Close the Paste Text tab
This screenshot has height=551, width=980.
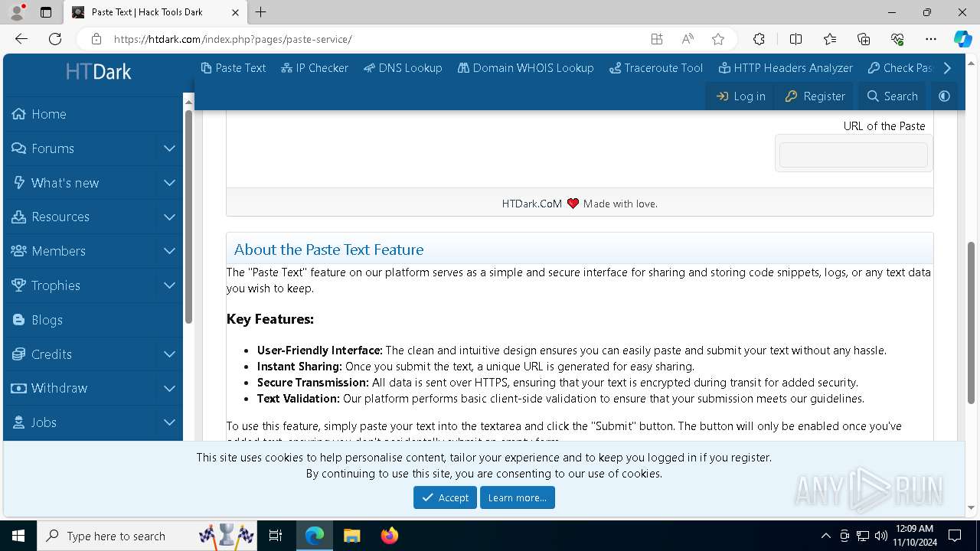236,12
